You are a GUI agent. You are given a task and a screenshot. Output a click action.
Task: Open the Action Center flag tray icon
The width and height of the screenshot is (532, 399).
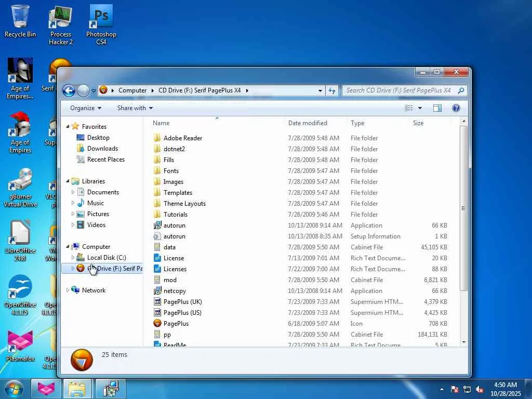pyautogui.click(x=455, y=389)
